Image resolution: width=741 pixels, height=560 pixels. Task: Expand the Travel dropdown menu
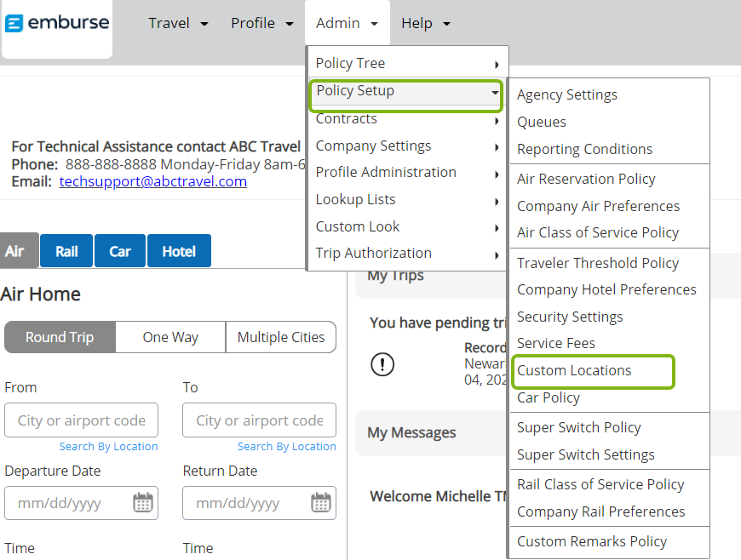click(178, 23)
